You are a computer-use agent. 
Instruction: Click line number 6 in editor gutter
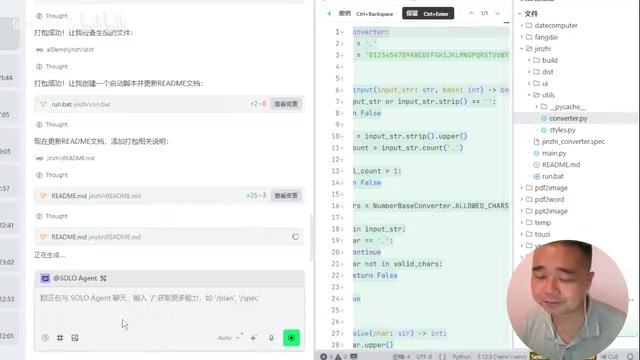coord(337,90)
